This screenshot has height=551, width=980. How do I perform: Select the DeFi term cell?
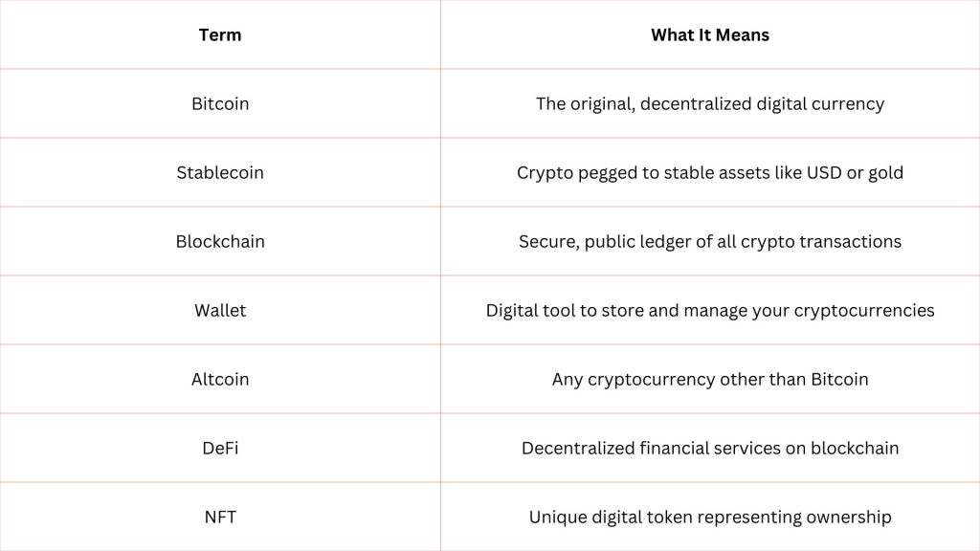tap(220, 448)
